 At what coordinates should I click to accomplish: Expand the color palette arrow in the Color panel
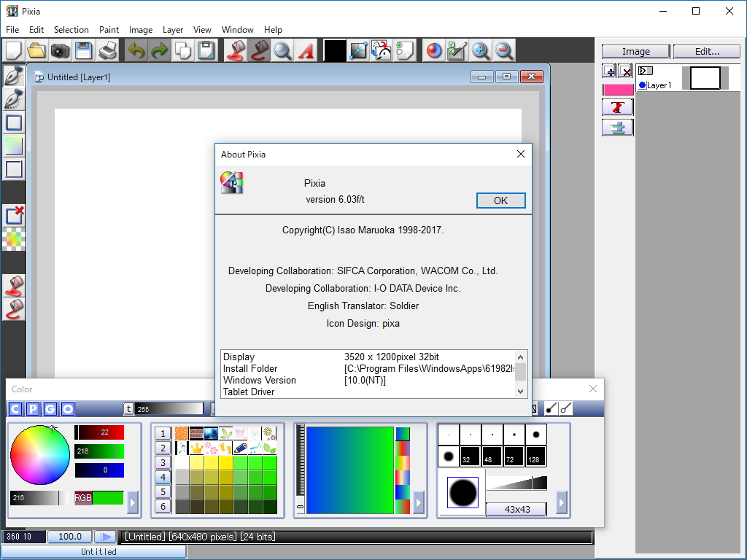click(x=132, y=501)
